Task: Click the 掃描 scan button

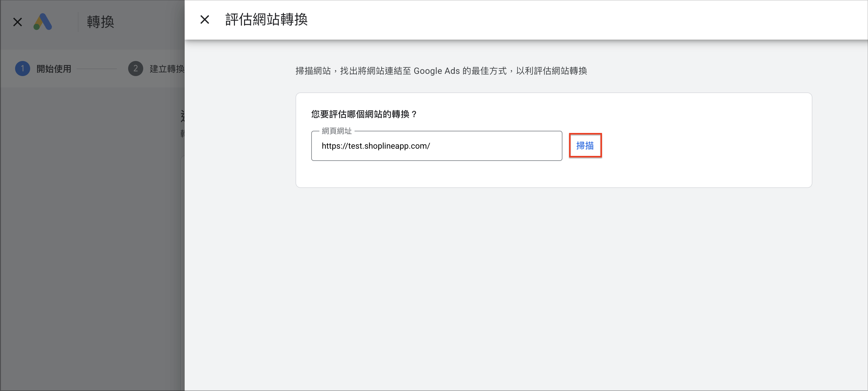Action: coord(585,146)
